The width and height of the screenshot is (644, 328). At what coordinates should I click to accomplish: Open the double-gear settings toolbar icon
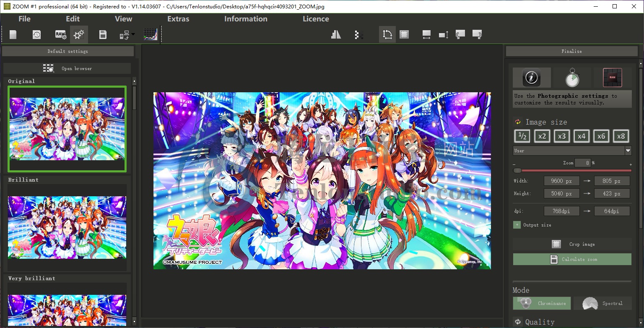coord(79,34)
